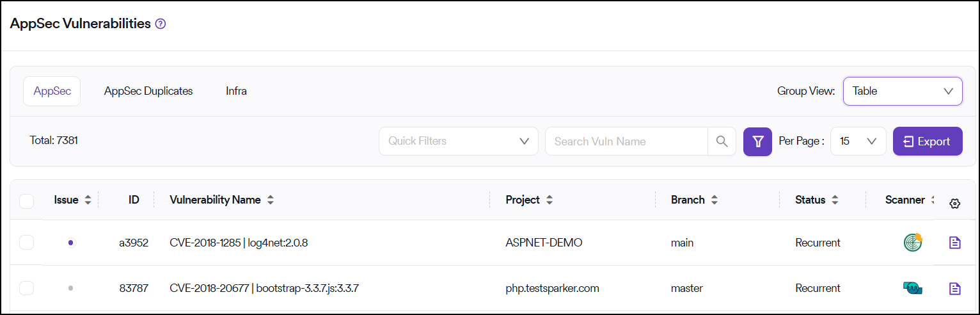This screenshot has height=315, width=980.
Task: Open details document icon for a3952 row
Action: [x=954, y=243]
